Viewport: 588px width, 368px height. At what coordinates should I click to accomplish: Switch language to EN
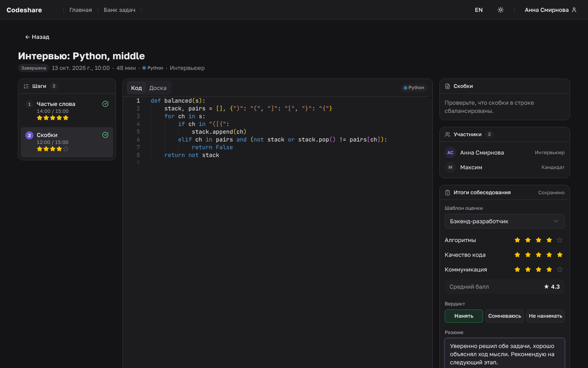[479, 10]
